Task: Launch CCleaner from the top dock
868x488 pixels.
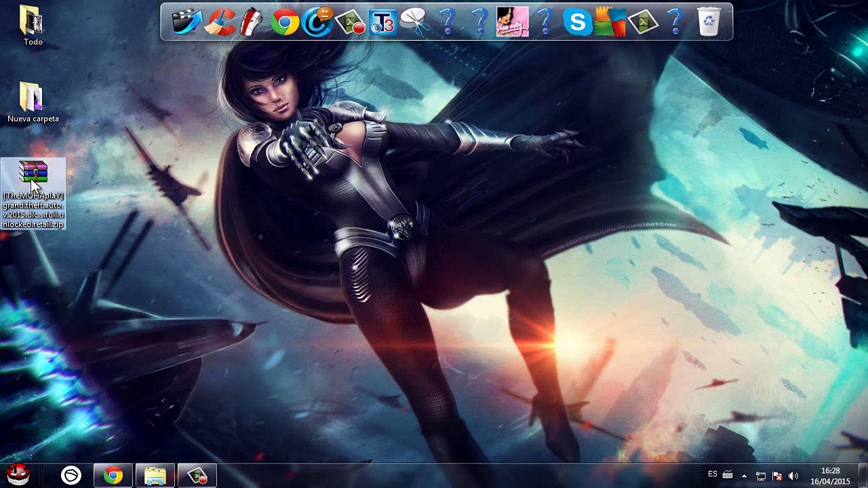Action: pyautogui.click(x=220, y=22)
